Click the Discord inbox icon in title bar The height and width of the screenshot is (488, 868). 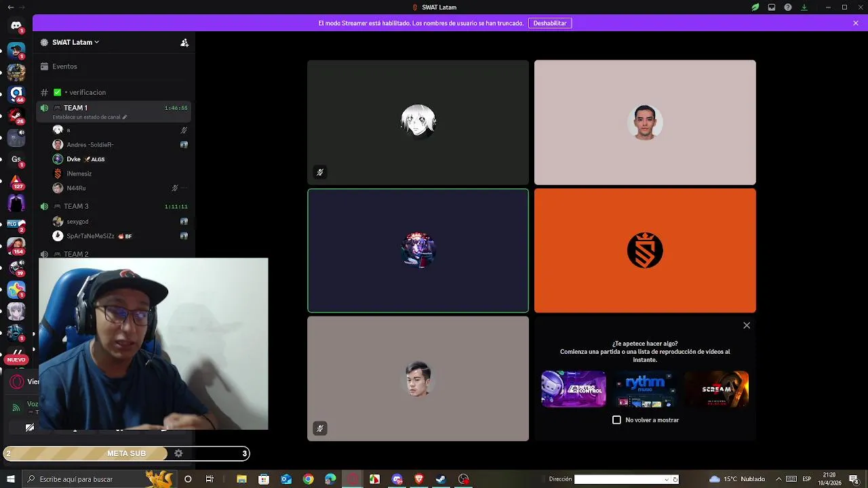point(772,7)
